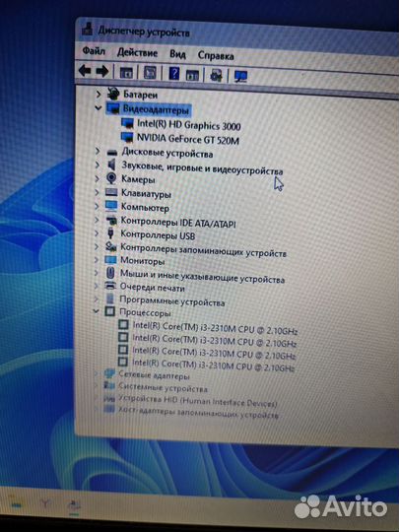This screenshot has width=399, height=532.
Task: Click the Батареи battery icon
Action: click(x=113, y=93)
